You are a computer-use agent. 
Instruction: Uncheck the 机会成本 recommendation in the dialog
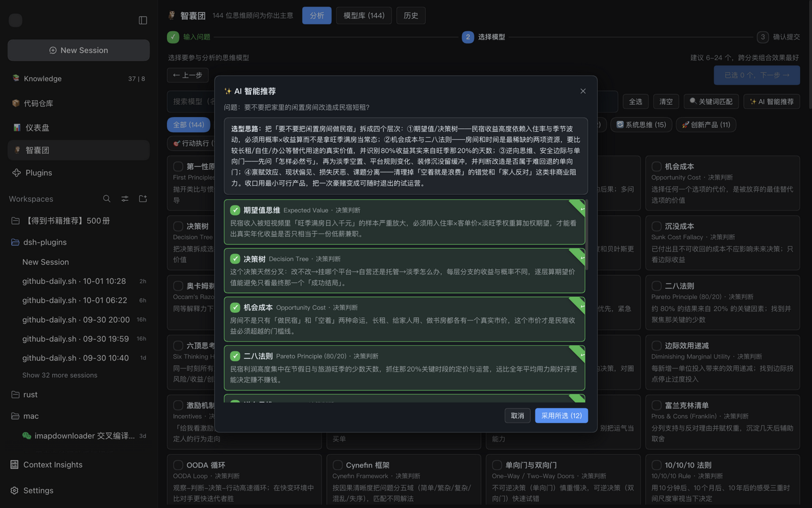point(235,308)
